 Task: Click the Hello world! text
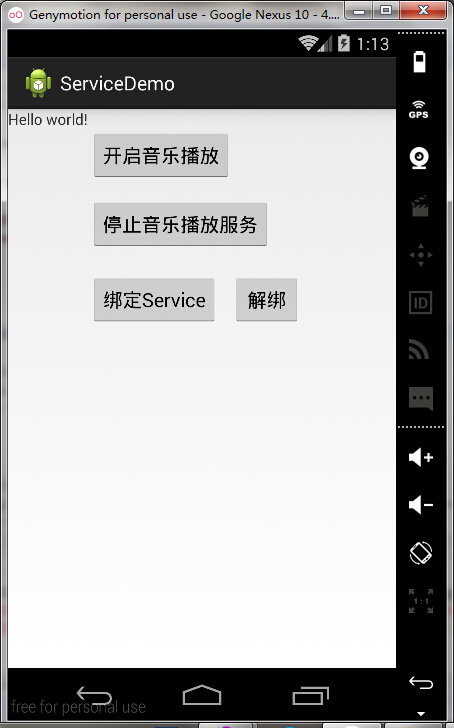tap(48, 120)
